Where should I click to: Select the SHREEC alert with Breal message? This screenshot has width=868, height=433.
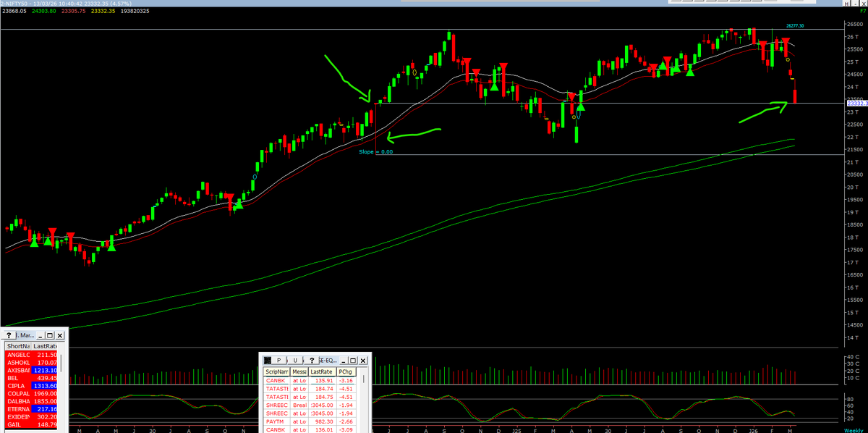pos(309,405)
